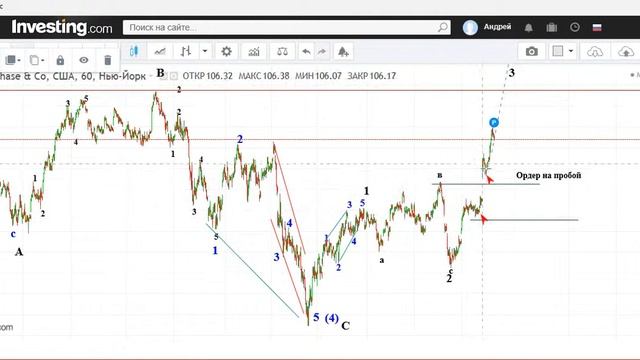Open chart settings gear
This screenshot has height=360, width=640.
tap(226, 51)
